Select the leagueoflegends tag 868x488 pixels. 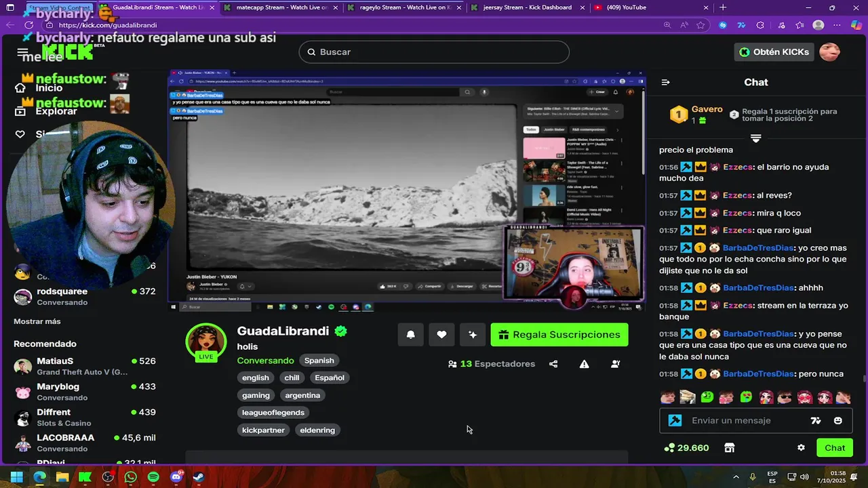(273, 412)
